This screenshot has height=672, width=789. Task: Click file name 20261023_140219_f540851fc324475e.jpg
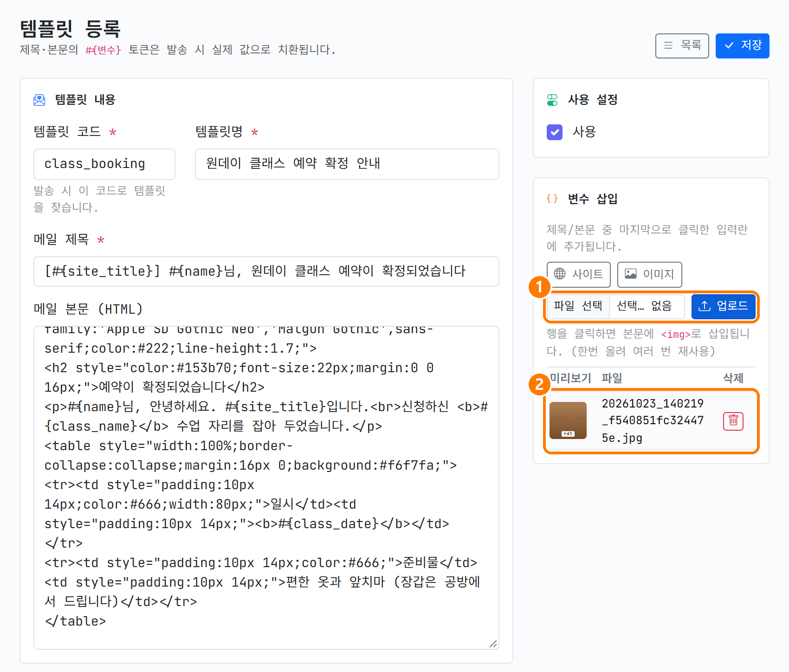(653, 420)
